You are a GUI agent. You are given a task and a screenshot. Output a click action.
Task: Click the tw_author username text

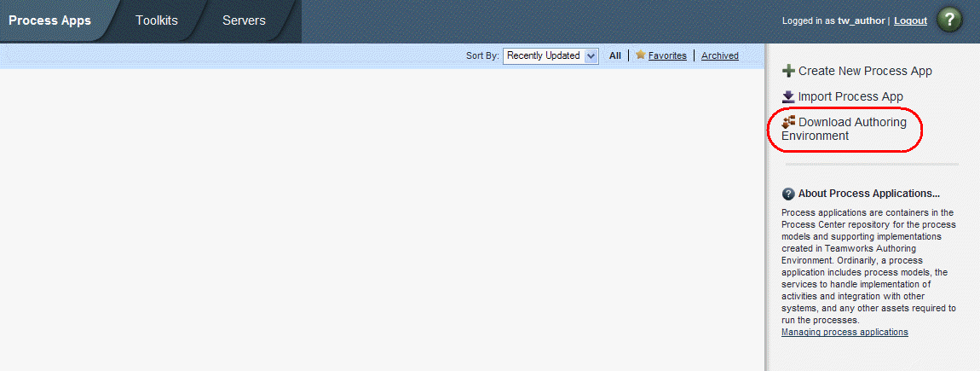(862, 20)
